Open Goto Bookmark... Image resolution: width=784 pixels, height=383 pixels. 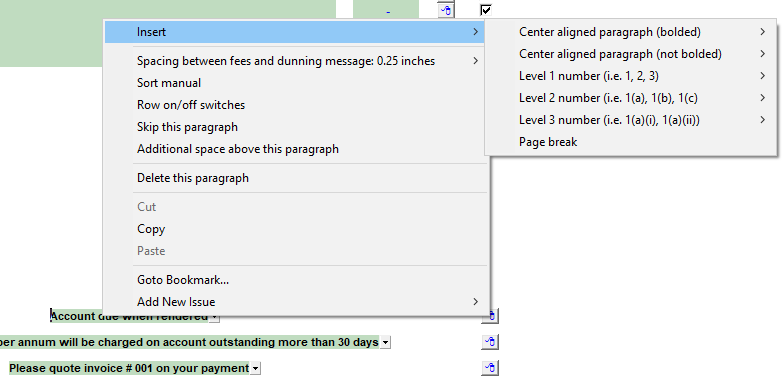click(x=295, y=280)
